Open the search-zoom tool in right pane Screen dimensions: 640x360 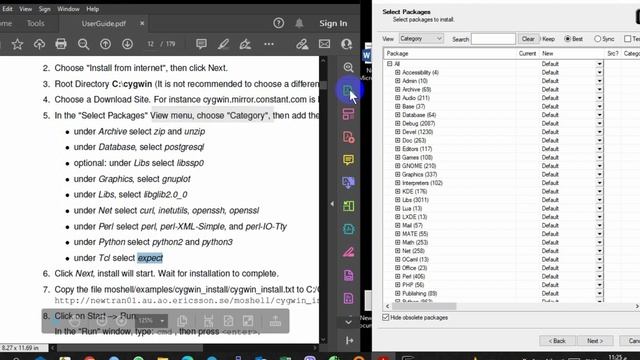(x=348, y=67)
